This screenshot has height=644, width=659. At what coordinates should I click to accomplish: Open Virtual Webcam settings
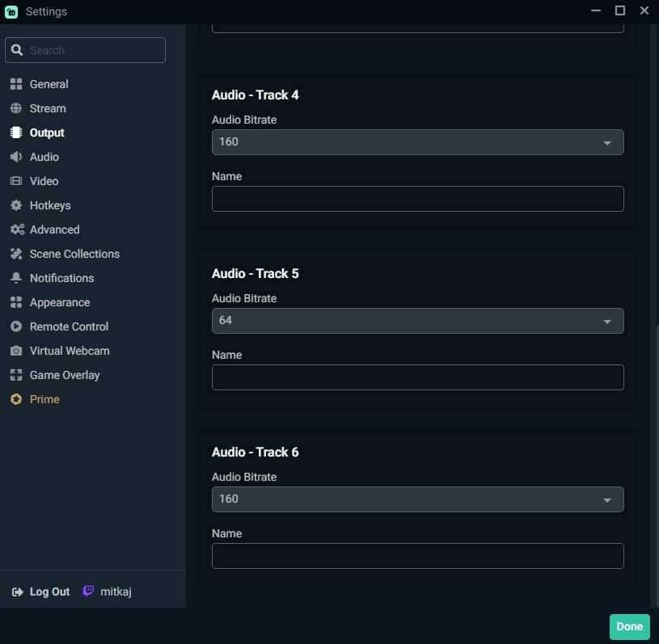(70, 351)
